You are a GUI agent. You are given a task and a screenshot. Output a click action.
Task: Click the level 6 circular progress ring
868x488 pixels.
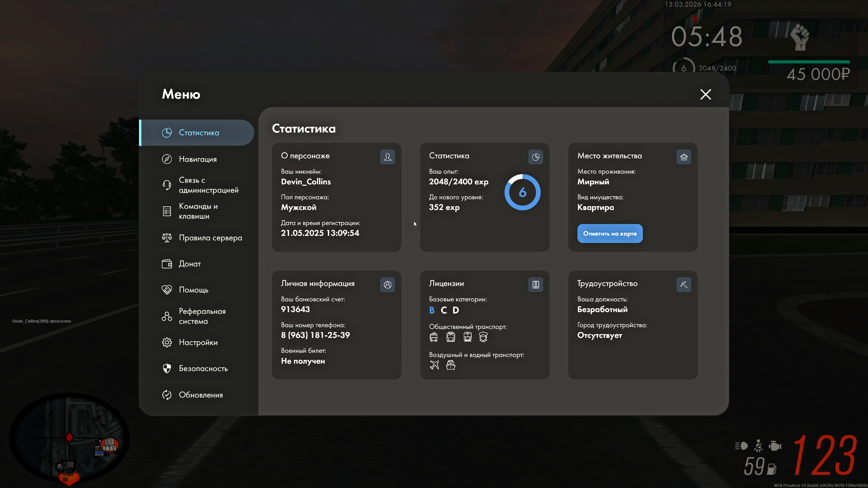tap(522, 192)
